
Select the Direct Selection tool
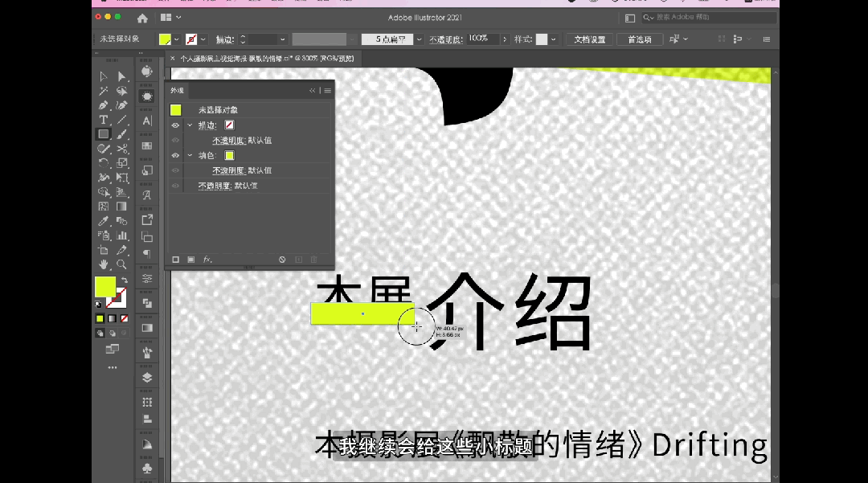coord(122,76)
